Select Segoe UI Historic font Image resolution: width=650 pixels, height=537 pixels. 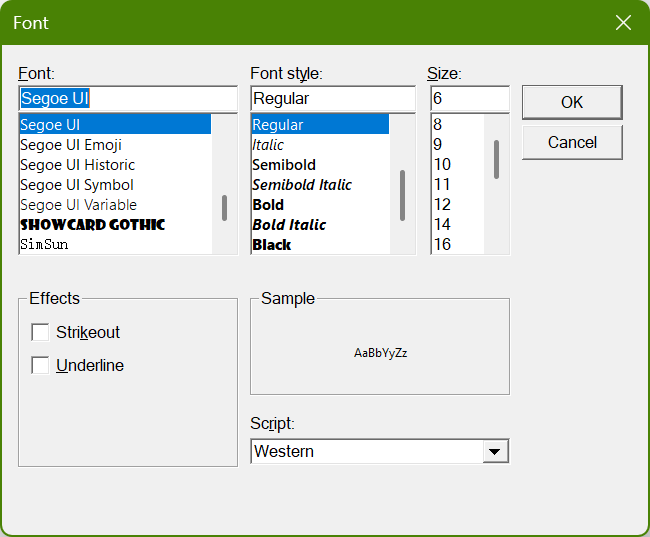pos(115,165)
